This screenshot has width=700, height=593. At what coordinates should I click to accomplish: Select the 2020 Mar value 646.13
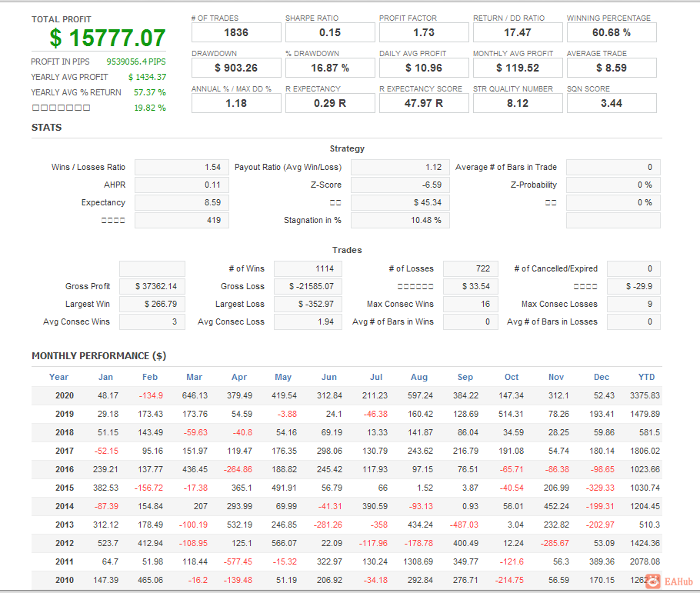click(195, 395)
